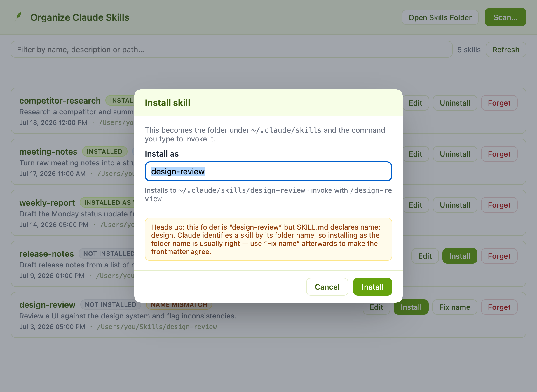Select the release-notes skill title
The image size is (537, 392).
pyautogui.click(x=46, y=254)
